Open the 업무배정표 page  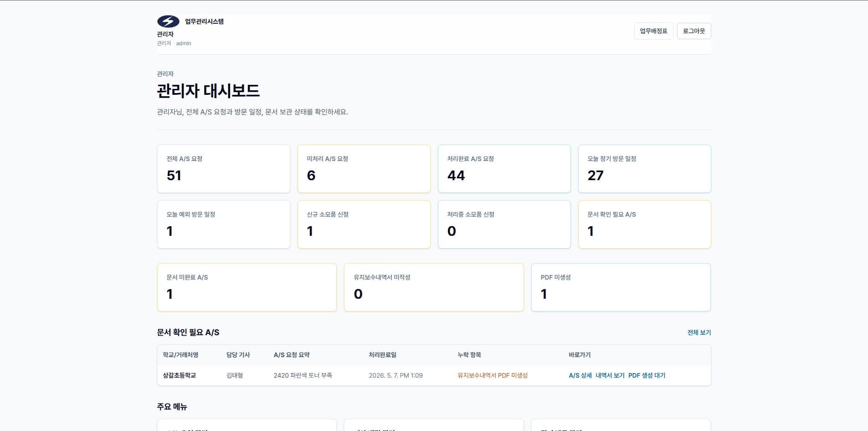click(653, 31)
